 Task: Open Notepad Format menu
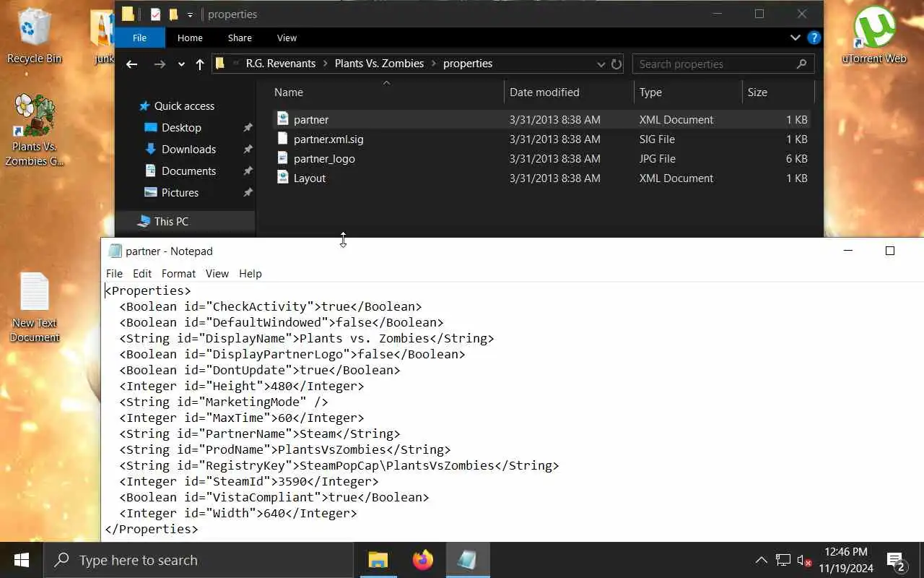click(x=178, y=273)
